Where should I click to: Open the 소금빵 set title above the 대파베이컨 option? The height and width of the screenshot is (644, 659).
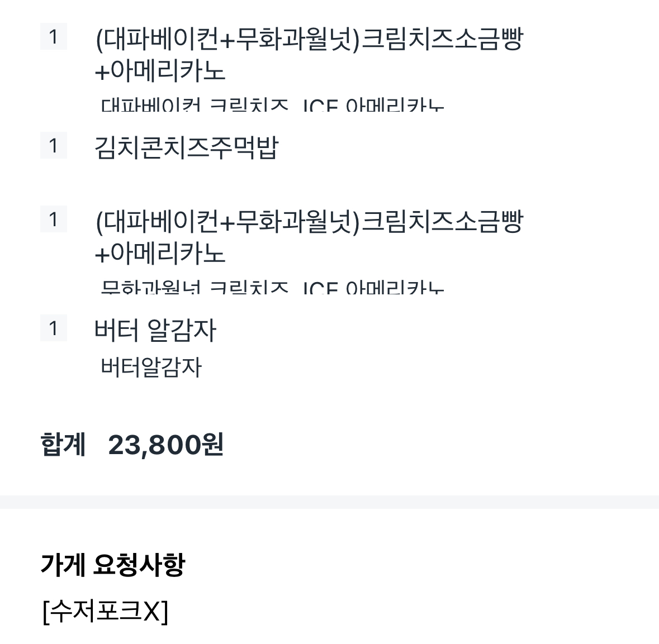click(x=309, y=40)
